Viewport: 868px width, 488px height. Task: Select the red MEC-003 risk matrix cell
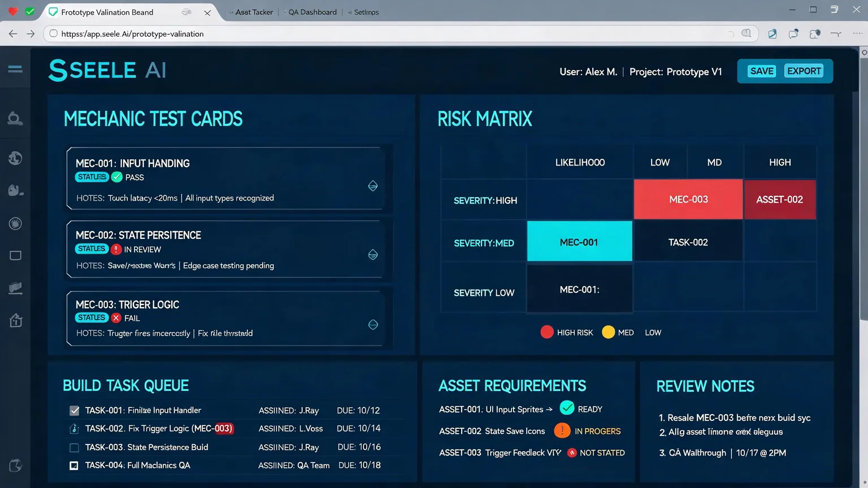point(688,199)
